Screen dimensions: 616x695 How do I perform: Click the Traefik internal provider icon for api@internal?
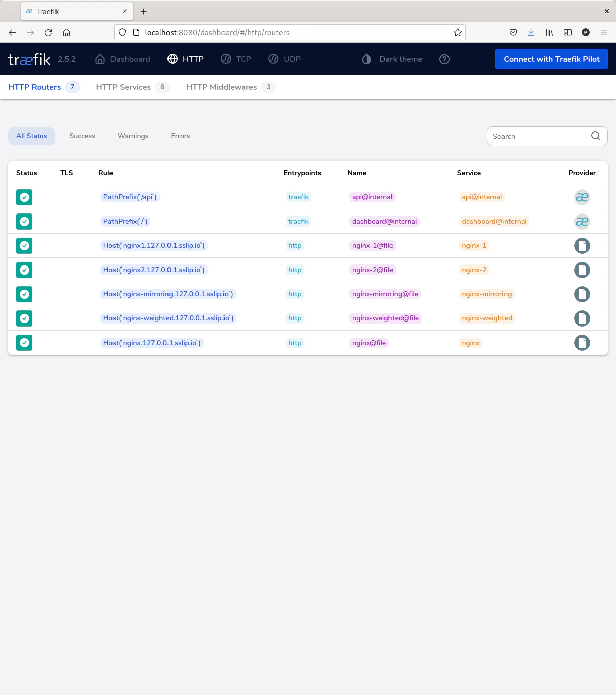tap(582, 197)
